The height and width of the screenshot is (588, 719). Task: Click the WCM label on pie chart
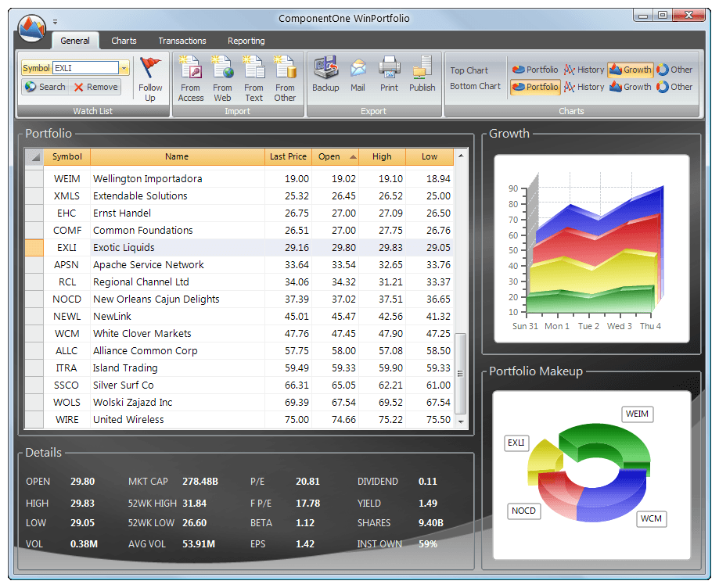tap(651, 518)
